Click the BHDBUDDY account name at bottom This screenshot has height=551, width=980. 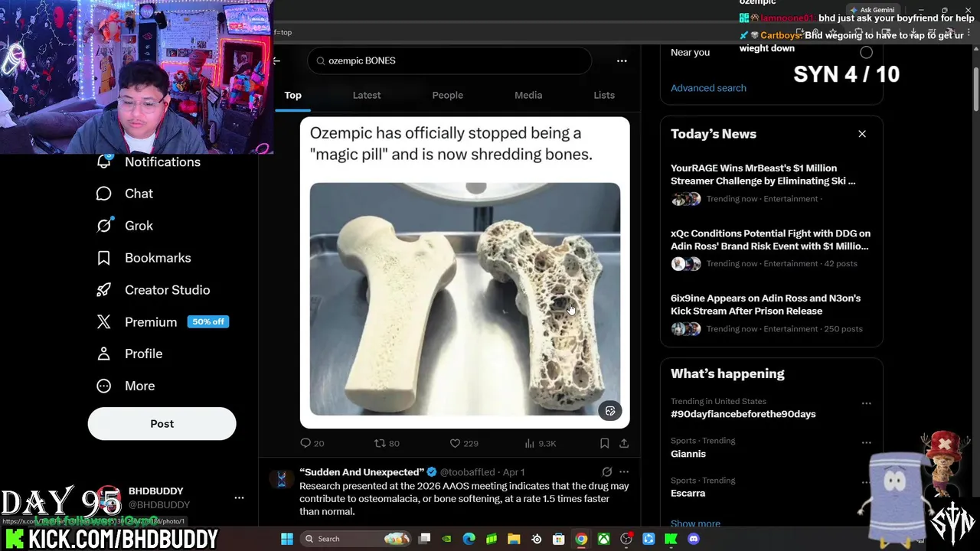pos(156,491)
